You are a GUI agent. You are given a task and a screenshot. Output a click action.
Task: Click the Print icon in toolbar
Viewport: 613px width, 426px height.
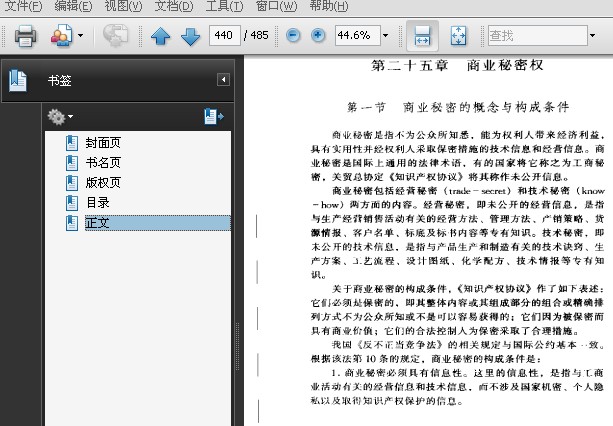(25, 37)
